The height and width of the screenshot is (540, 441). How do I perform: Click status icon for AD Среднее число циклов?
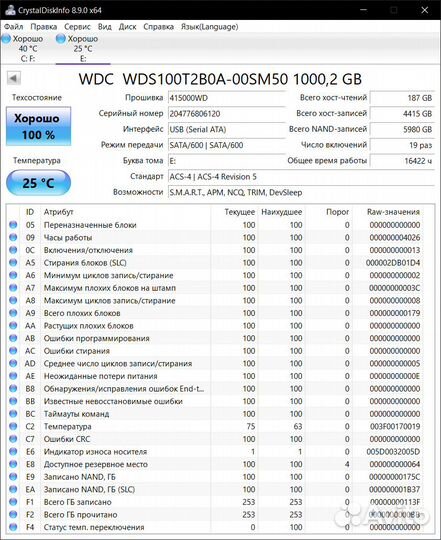tap(13, 363)
